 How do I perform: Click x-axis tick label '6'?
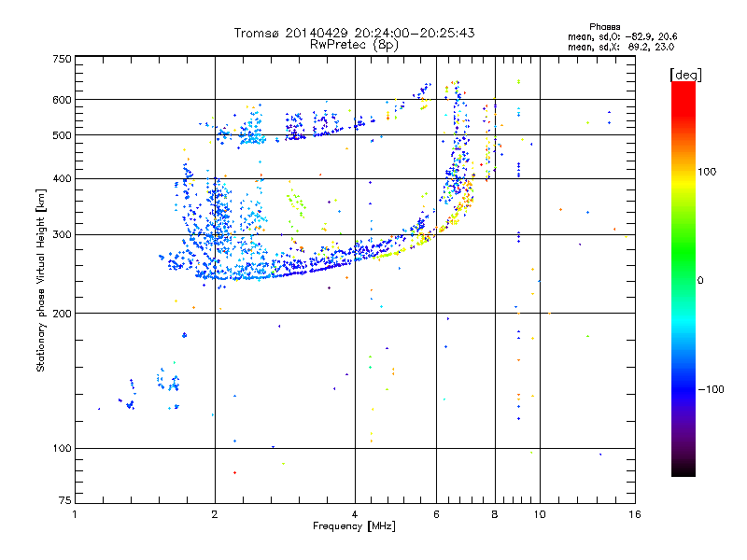tap(436, 514)
